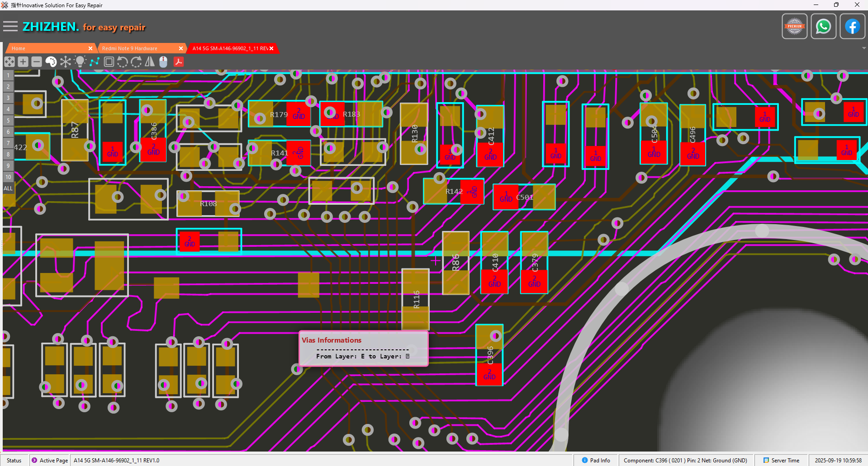Click the Active Page status label
The image size is (868, 466).
(x=50, y=460)
